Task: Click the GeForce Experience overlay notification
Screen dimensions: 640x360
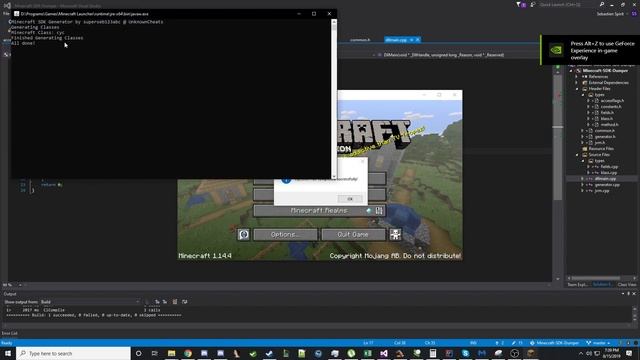Action: click(x=590, y=50)
